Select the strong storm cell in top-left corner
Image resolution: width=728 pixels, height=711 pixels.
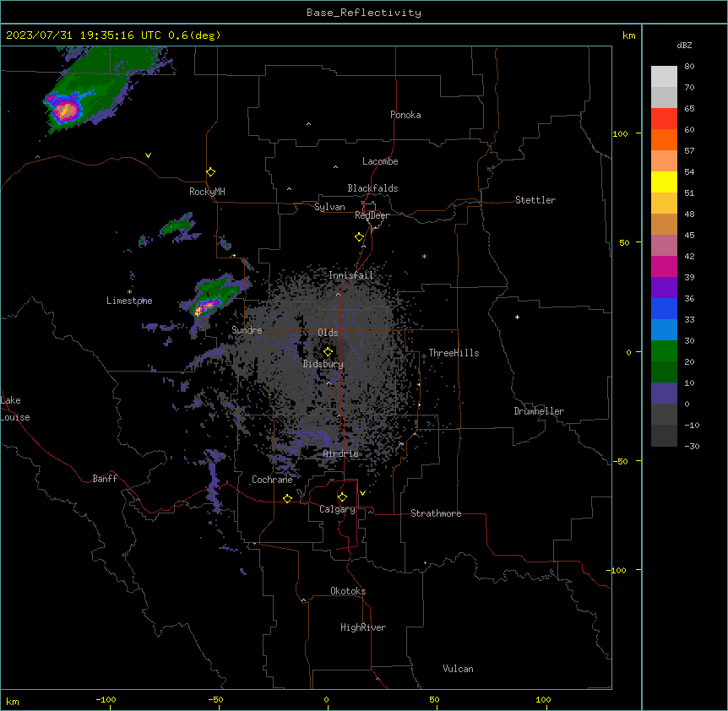64,111
